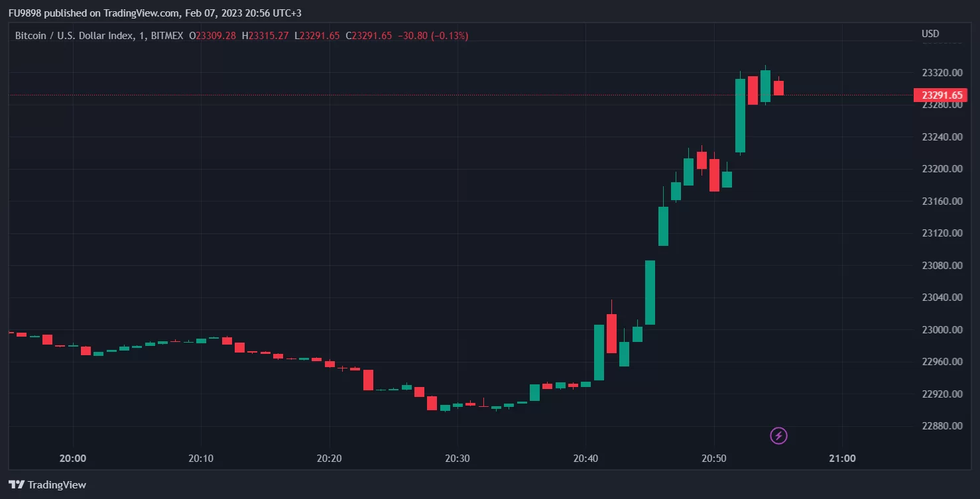
Task: Click the −30.80 (−0.13%) change value
Action: [x=433, y=36]
